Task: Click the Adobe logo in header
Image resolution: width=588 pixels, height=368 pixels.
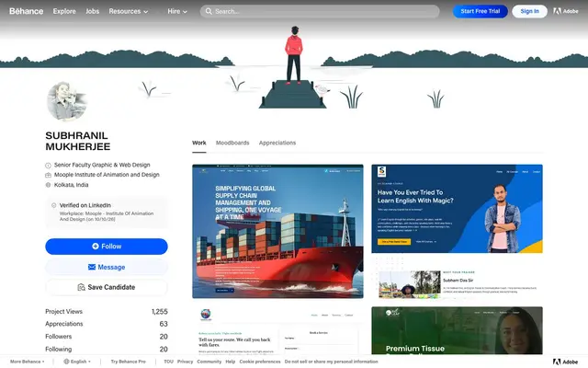Action: [x=566, y=11]
